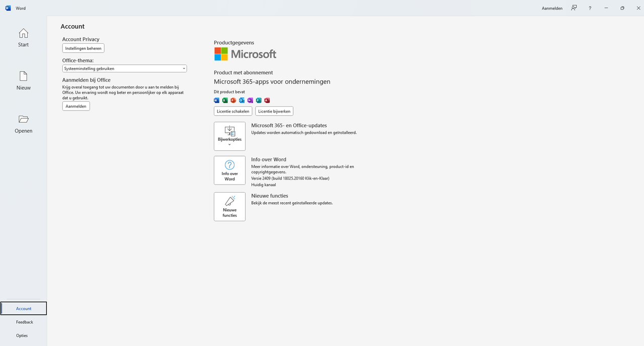
Task: Click the Word app icon under Dit product bevat
Action: coord(217,100)
